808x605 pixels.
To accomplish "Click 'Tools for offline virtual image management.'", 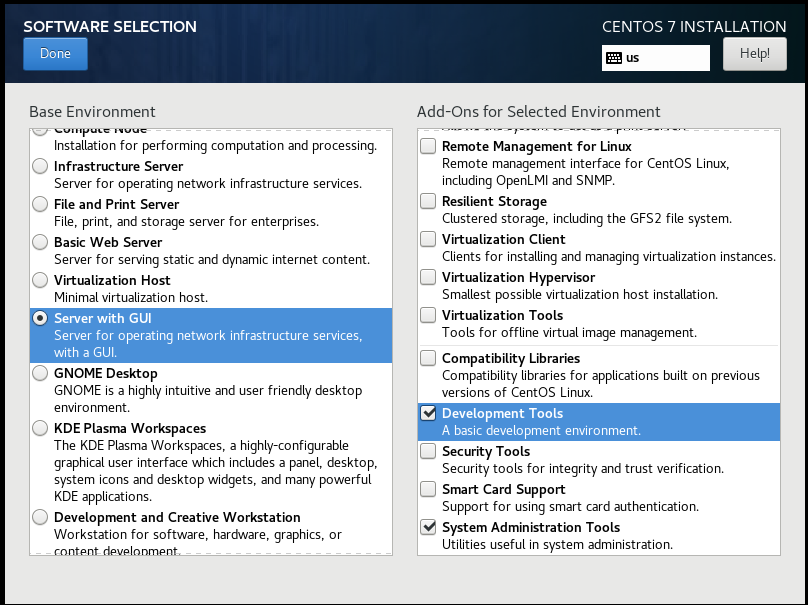I will point(569,333).
